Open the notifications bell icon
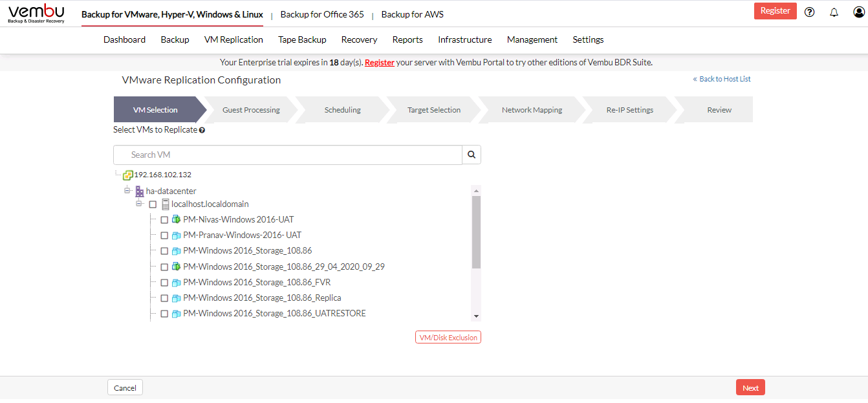This screenshot has width=868, height=403. tap(834, 12)
